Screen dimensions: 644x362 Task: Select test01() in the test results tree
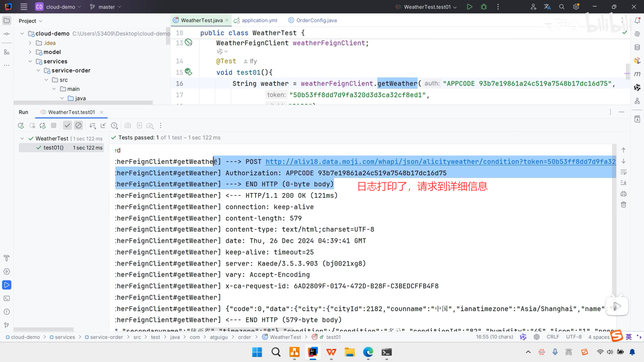tap(53, 147)
